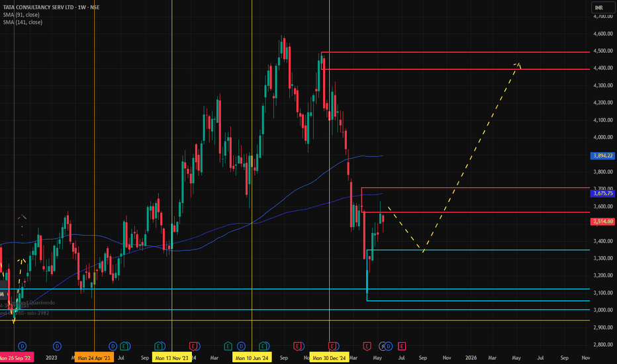Click the red earnings icon right of Sep 2024
Screen dimensions: 617x364
[x=297, y=346]
